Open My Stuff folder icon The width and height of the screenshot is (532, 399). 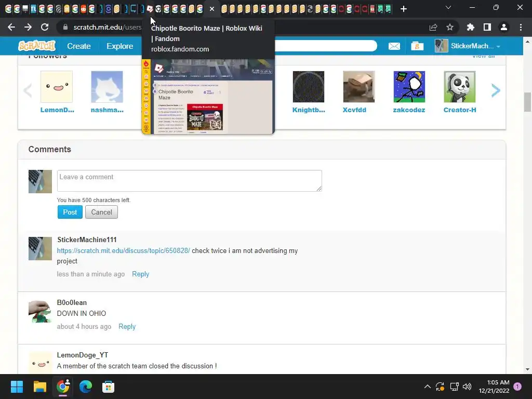[x=417, y=46]
